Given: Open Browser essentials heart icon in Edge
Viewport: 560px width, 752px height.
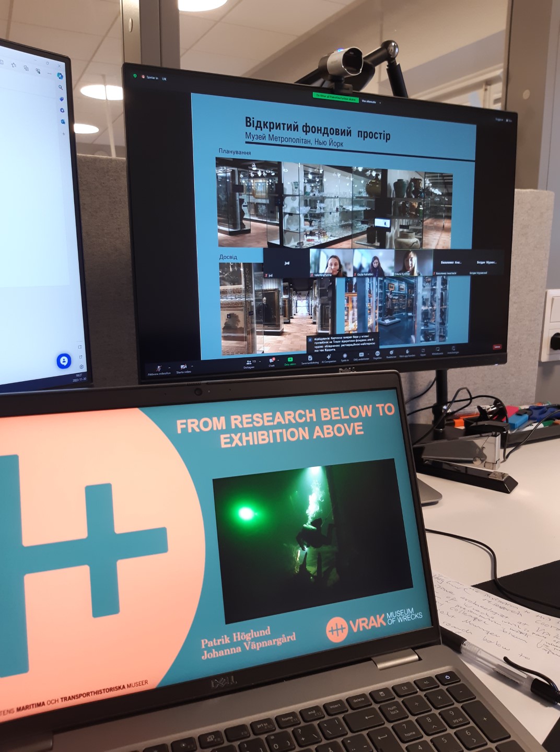Looking at the screenshot, I should (38, 71).
